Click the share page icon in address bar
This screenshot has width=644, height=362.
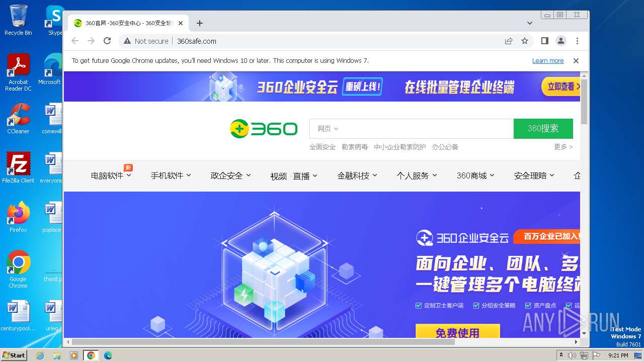tap(509, 41)
